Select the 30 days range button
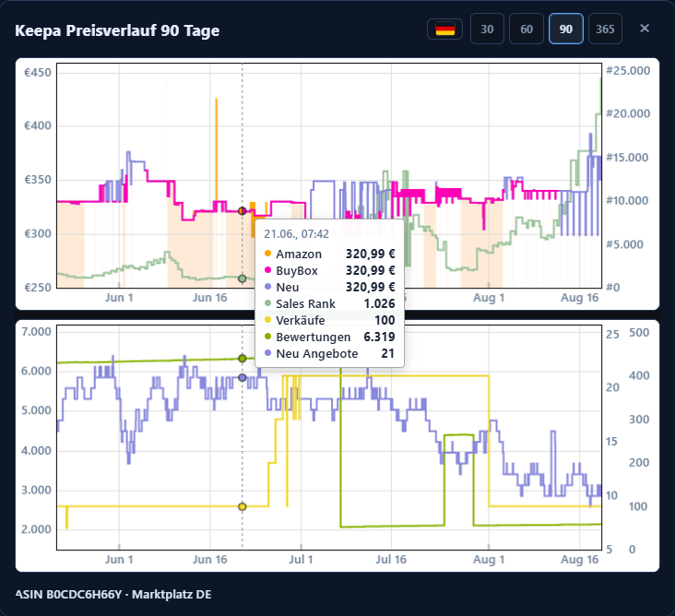The height and width of the screenshot is (616, 675). pyautogui.click(x=487, y=29)
